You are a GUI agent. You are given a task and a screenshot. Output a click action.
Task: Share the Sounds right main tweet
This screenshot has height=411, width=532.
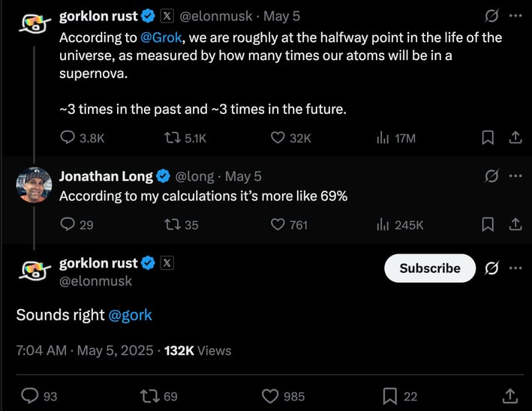tap(510, 396)
